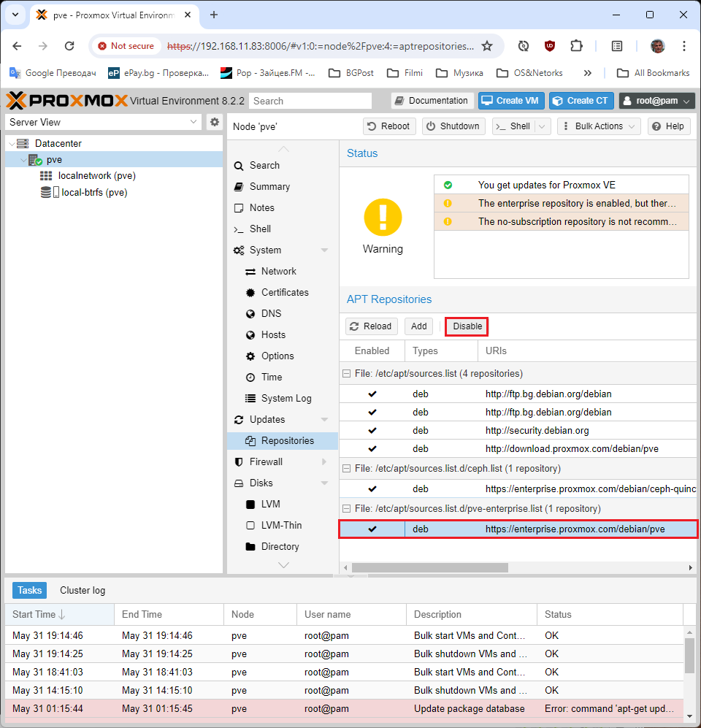Click the no-subscription repository warning icon

[x=448, y=221]
